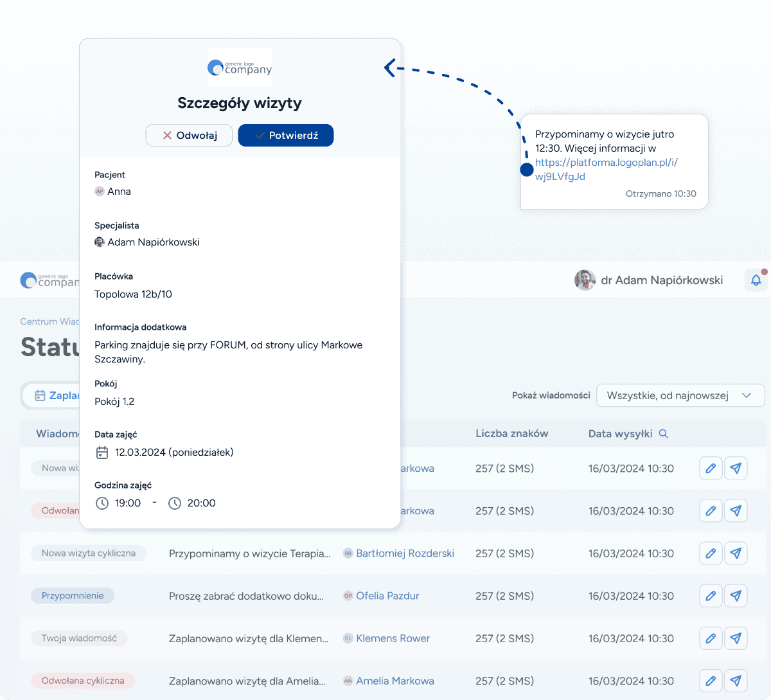Open the bell notification icon
The image size is (771, 700).
(756, 280)
